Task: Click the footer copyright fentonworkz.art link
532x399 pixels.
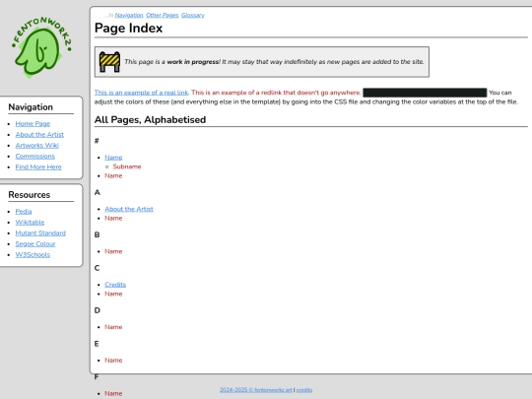Action: 256,390
